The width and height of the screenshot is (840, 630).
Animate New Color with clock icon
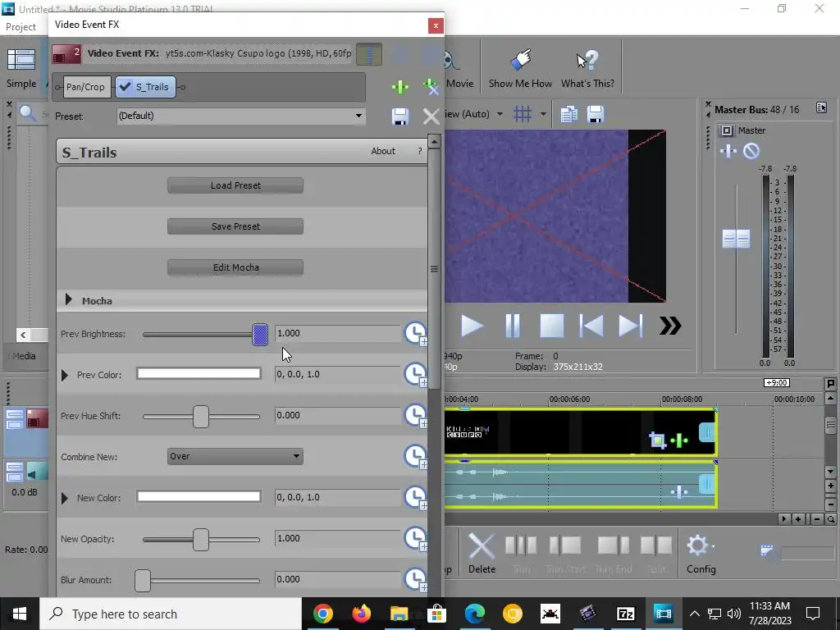pyautogui.click(x=415, y=497)
